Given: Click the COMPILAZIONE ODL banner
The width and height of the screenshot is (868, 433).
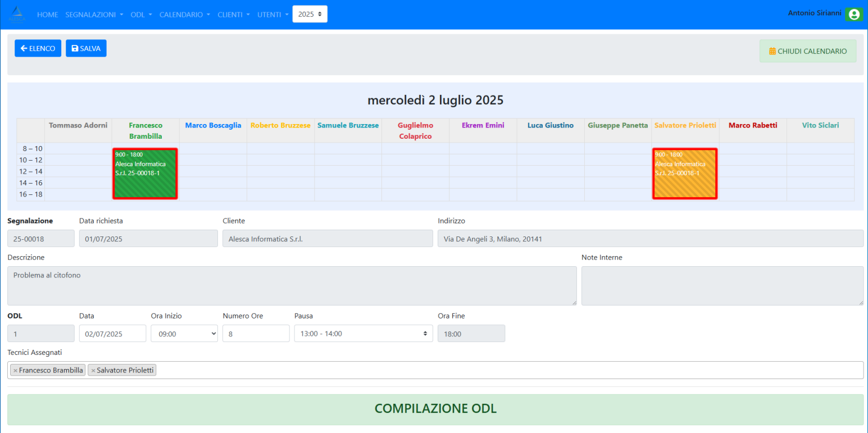Looking at the screenshot, I should point(435,409).
